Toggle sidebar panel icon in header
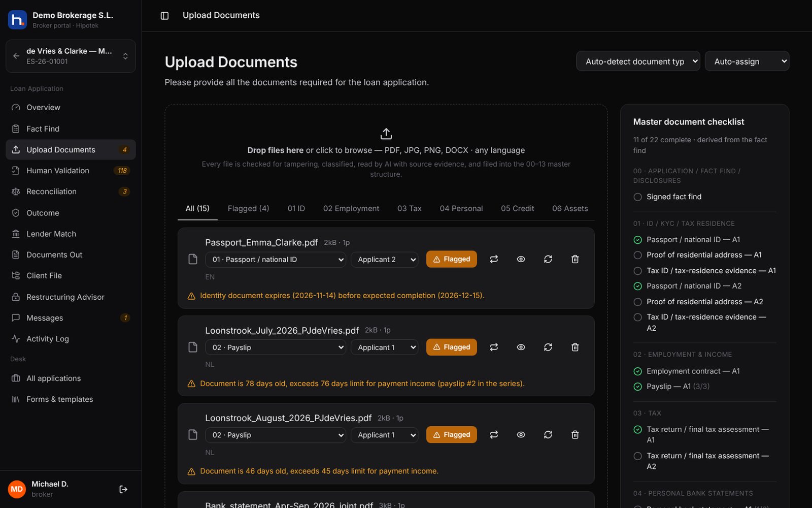The height and width of the screenshot is (508, 812). [x=164, y=16]
